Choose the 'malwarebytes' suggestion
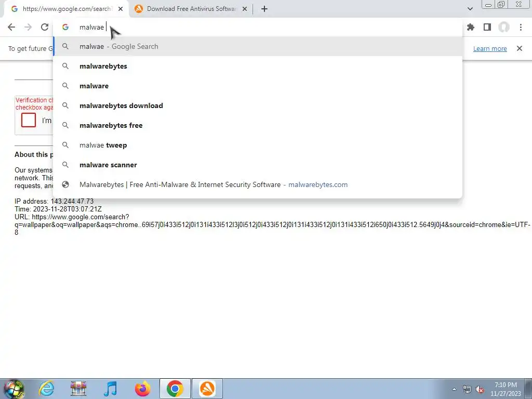 click(258, 66)
